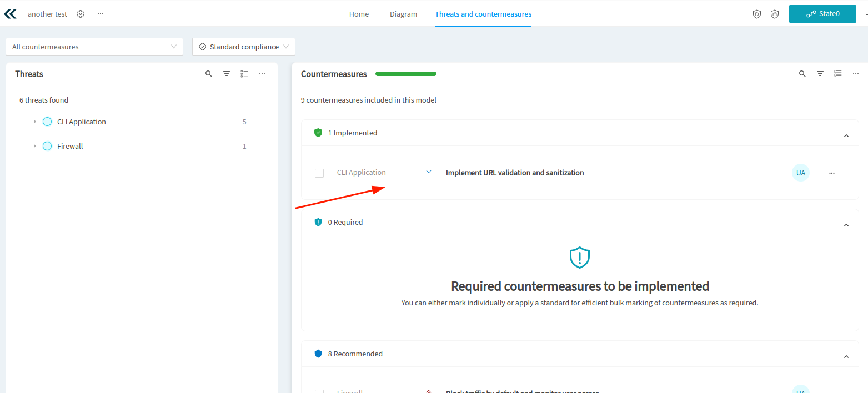Click the grouping list icon in Countermeasures panel

838,74
